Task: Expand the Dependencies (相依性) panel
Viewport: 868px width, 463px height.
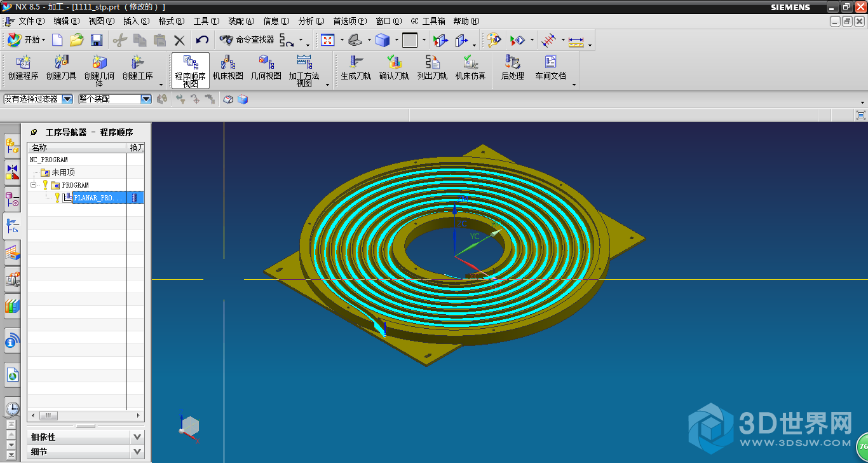Action: pyautogui.click(x=137, y=437)
